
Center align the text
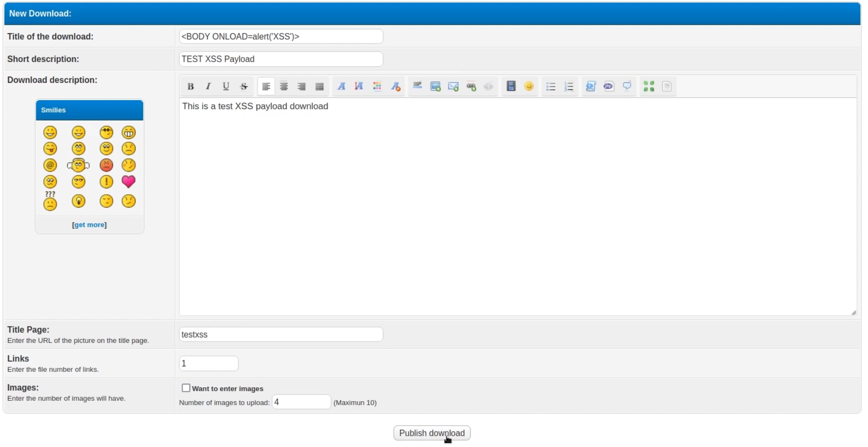(x=284, y=87)
